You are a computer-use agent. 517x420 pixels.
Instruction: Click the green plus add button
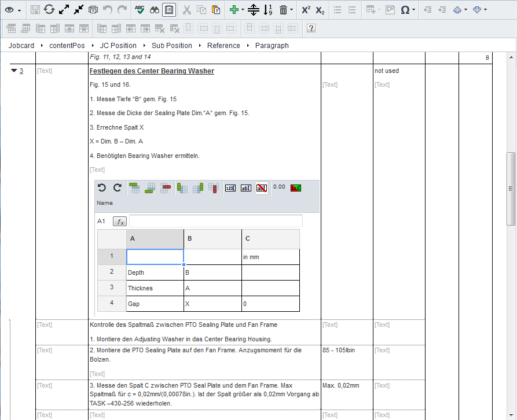point(234,10)
